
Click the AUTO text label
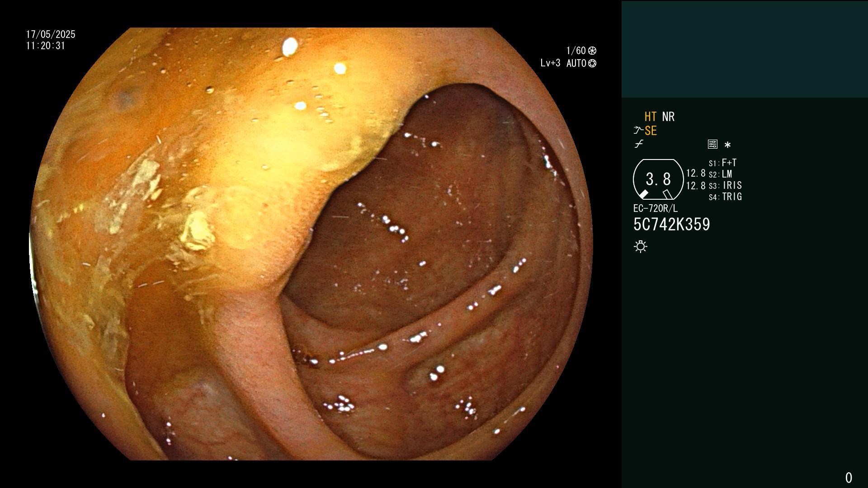tap(576, 63)
